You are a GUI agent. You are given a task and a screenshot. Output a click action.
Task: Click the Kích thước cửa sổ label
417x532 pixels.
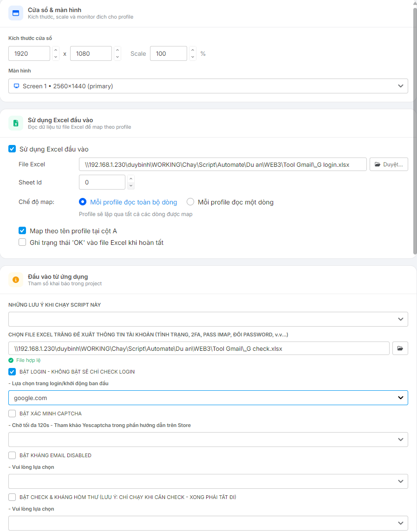coord(30,39)
